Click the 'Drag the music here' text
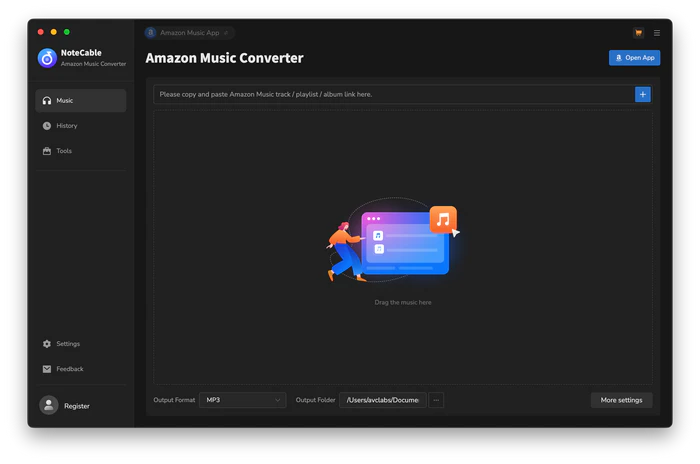Viewport: 700px width, 464px height. click(403, 302)
